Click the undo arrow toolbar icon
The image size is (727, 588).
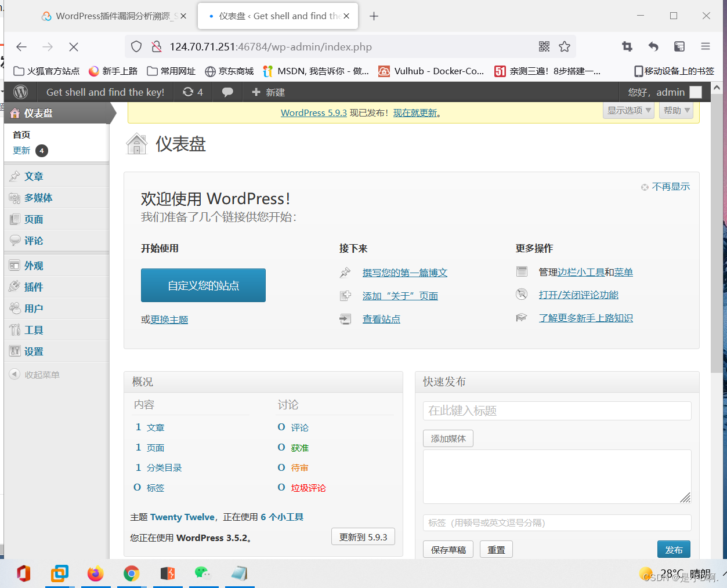coord(653,47)
